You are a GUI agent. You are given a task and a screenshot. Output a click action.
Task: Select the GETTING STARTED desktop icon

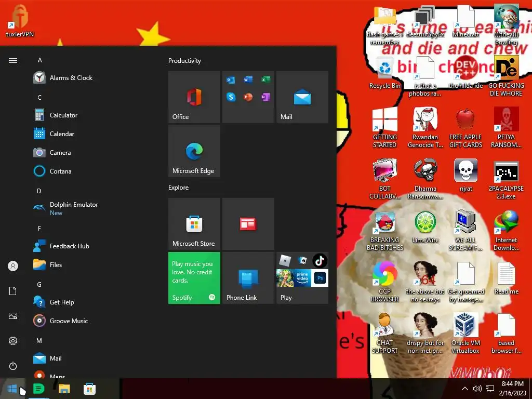point(385,128)
